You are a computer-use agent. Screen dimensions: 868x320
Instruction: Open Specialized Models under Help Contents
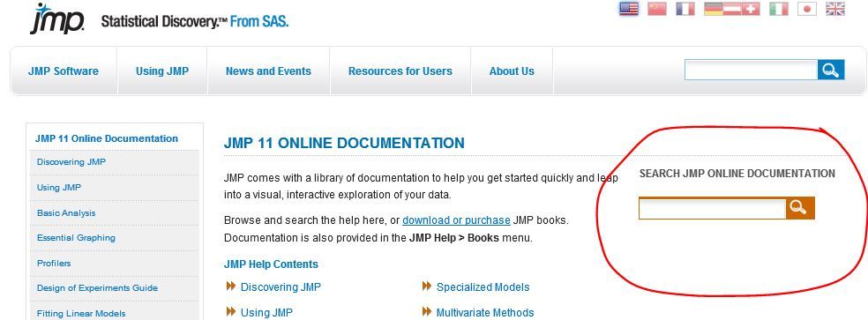point(483,287)
